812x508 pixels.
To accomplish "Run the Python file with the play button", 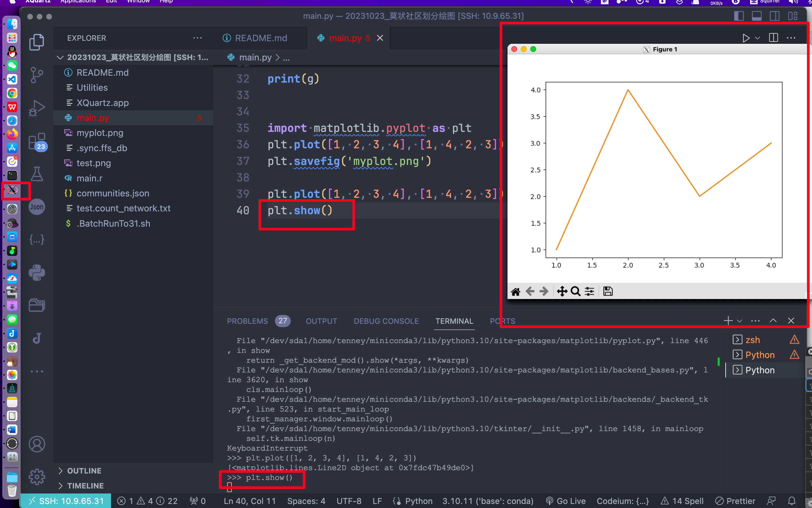I will (746, 38).
